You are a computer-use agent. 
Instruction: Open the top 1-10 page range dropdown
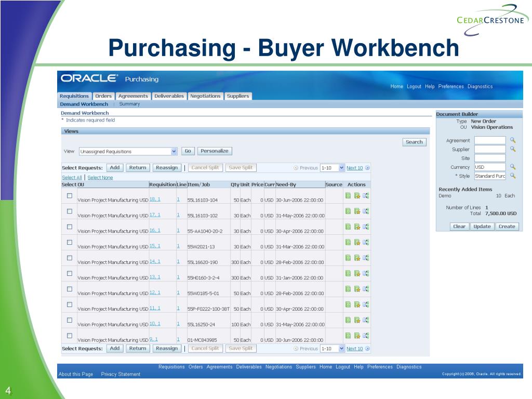[x=332, y=168]
